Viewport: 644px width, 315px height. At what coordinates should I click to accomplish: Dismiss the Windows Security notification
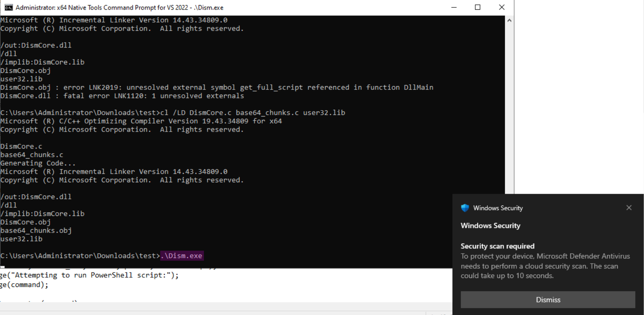coord(548,299)
